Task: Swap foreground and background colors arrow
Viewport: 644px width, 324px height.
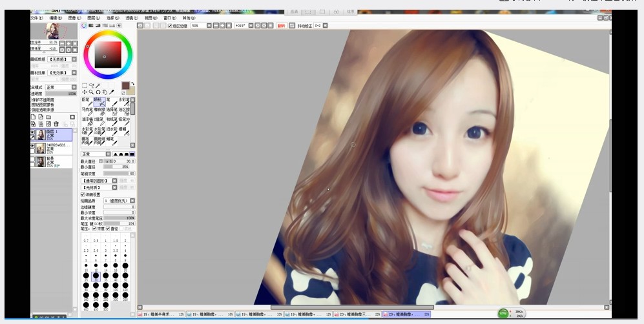Action: point(132,84)
